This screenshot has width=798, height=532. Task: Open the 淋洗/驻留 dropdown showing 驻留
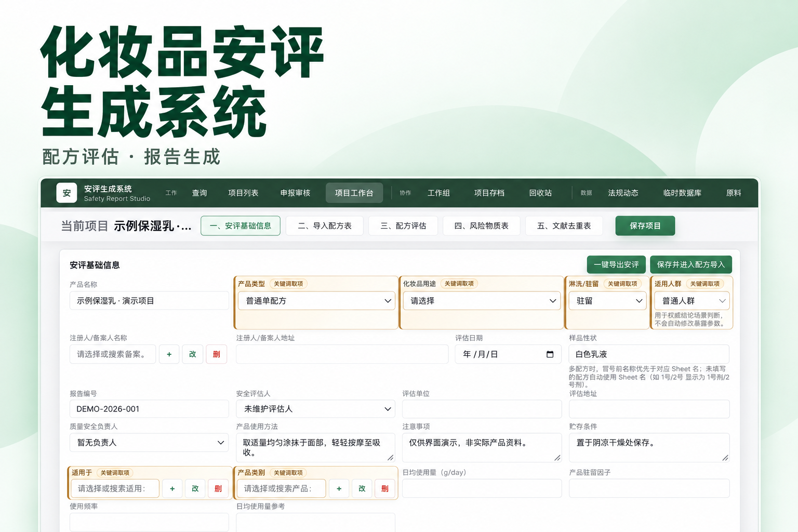(x=607, y=301)
